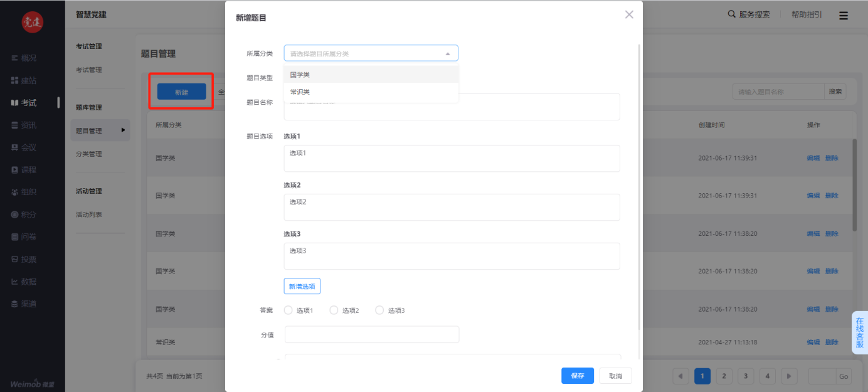
Task: Go to page 1
Action: click(702, 376)
